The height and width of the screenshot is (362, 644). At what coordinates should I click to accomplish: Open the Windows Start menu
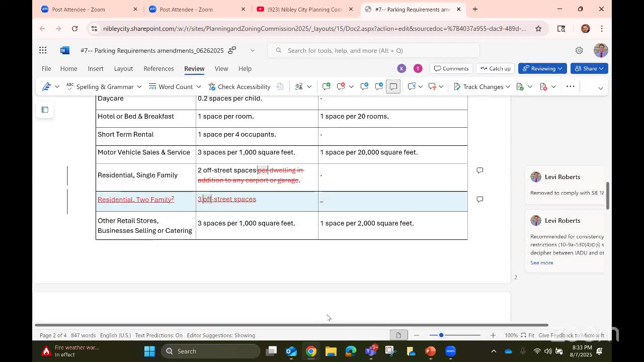tap(149, 351)
